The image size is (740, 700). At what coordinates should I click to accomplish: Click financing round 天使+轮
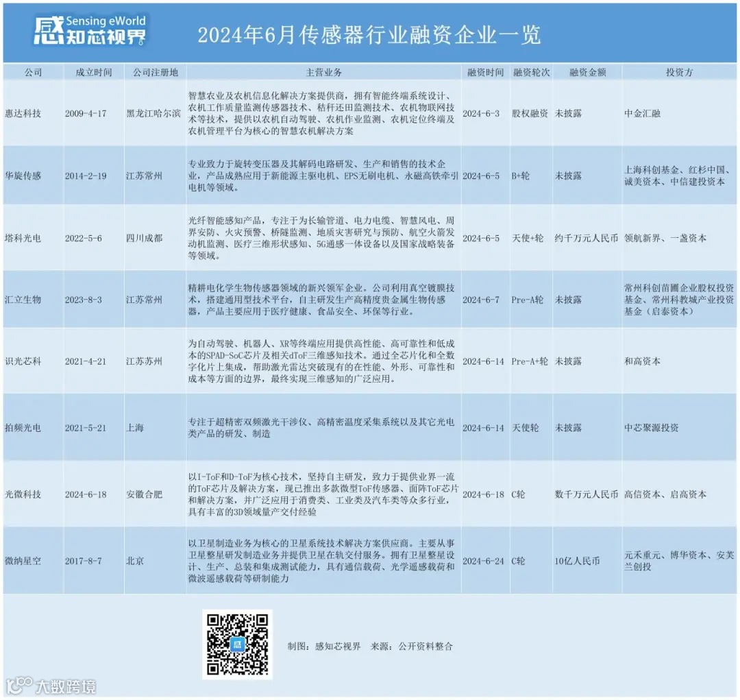click(x=528, y=238)
